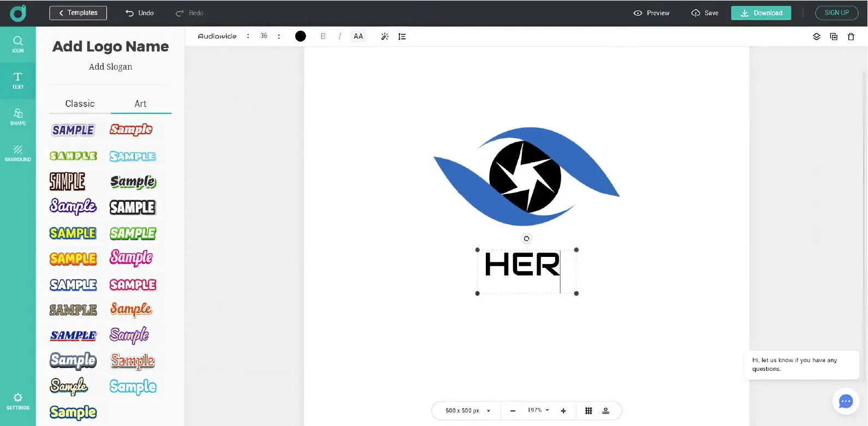
Task: Apply the white on black SAMPLE style
Action: (x=133, y=207)
